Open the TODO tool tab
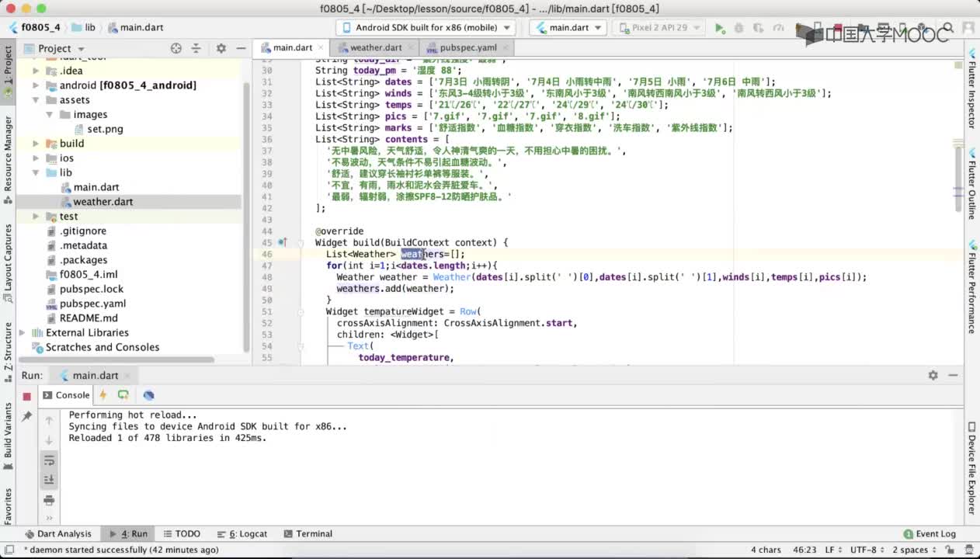 (180, 533)
